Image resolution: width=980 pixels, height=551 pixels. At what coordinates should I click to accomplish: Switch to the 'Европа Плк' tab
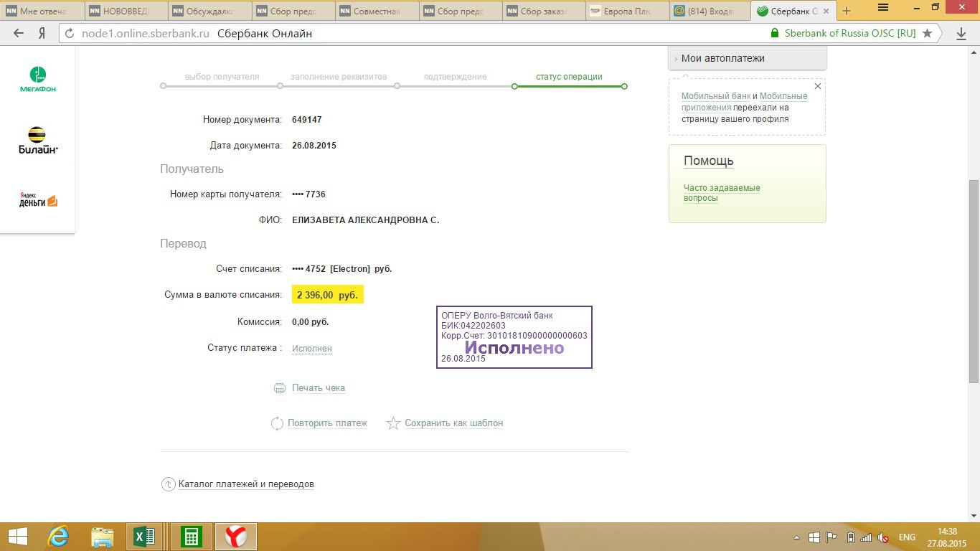pyautogui.click(x=628, y=11)
